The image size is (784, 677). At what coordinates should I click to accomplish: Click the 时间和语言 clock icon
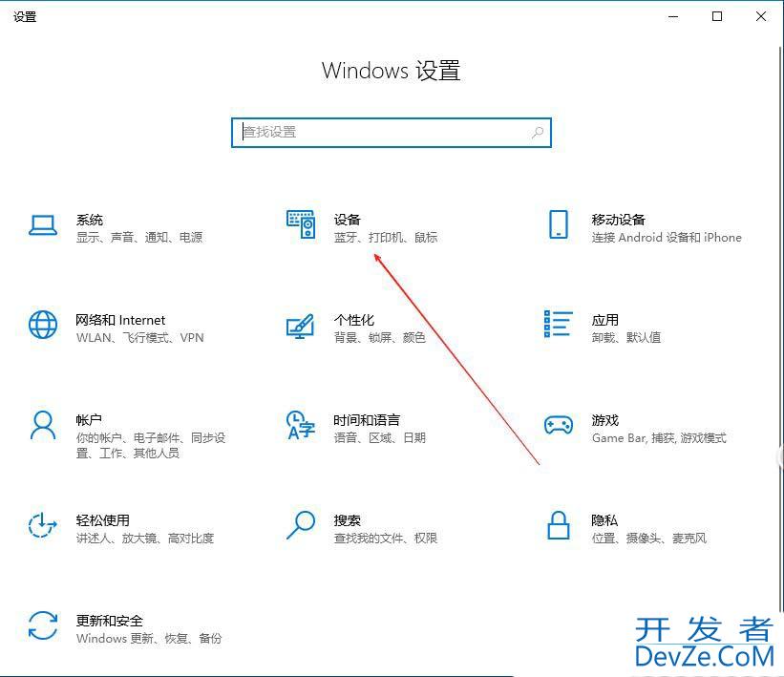click(300, 425)
